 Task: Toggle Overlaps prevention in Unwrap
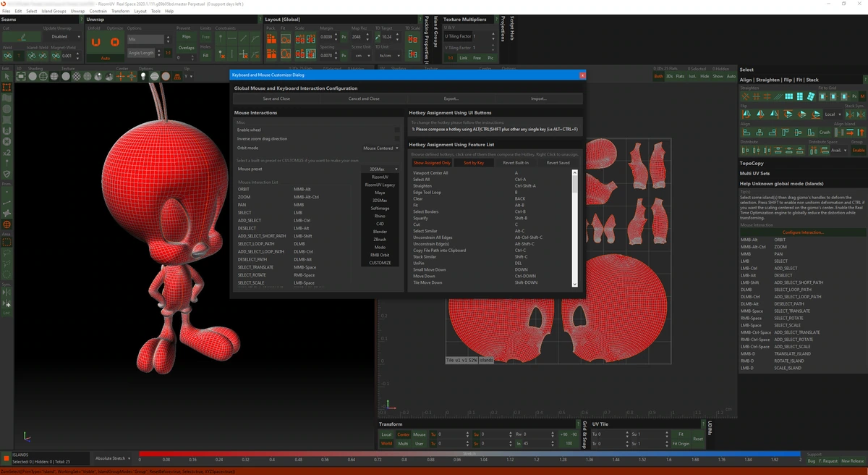click(186, 48)
